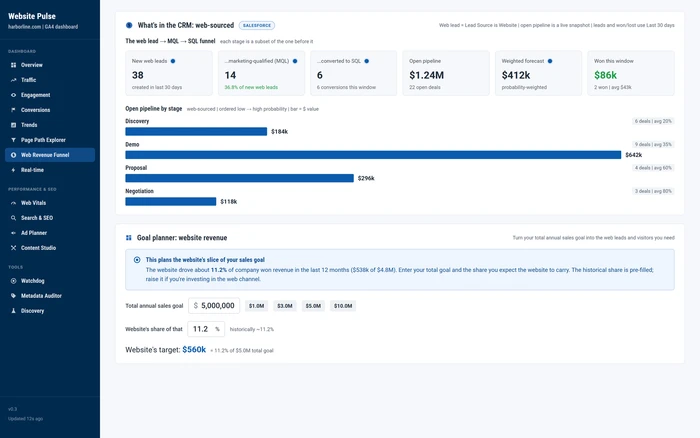700x438 pixels.
Task: Click the blue dot icon before CRM heading
Action: [129, 25]
